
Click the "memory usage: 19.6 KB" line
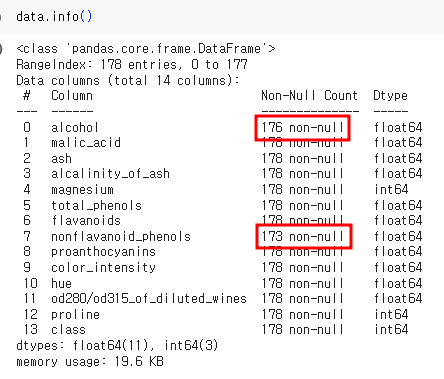pos(90,361)
